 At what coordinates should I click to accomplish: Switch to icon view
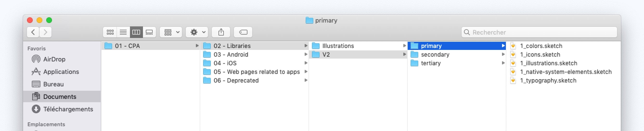[x=110, y=32]
